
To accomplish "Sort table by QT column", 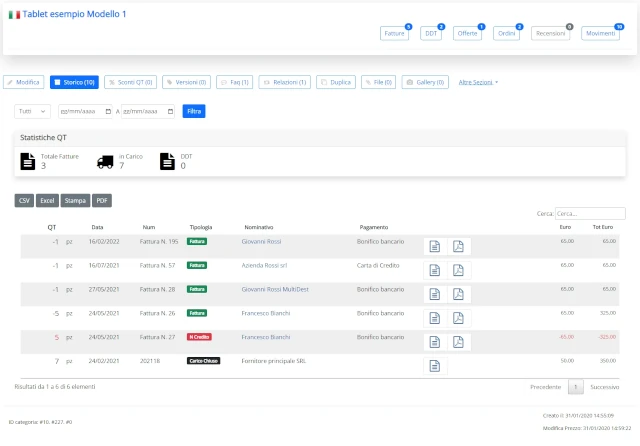I will (x=51, y=227).
